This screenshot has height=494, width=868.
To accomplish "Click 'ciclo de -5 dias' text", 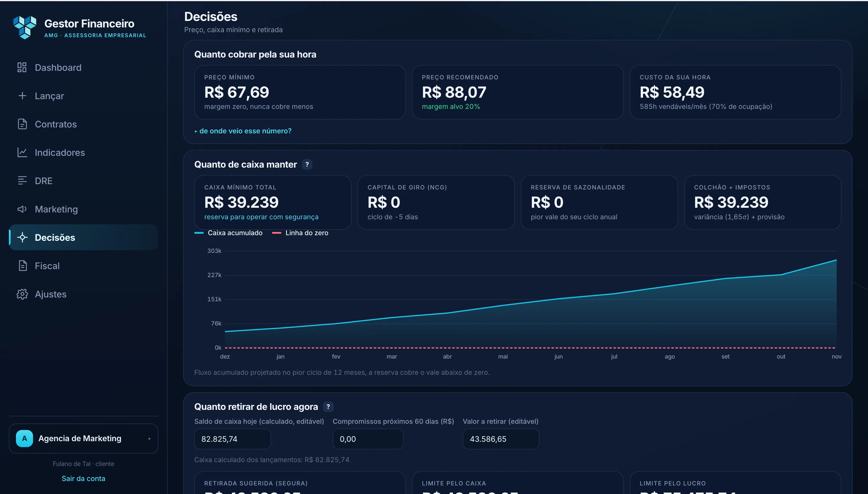I will [393, 217].
